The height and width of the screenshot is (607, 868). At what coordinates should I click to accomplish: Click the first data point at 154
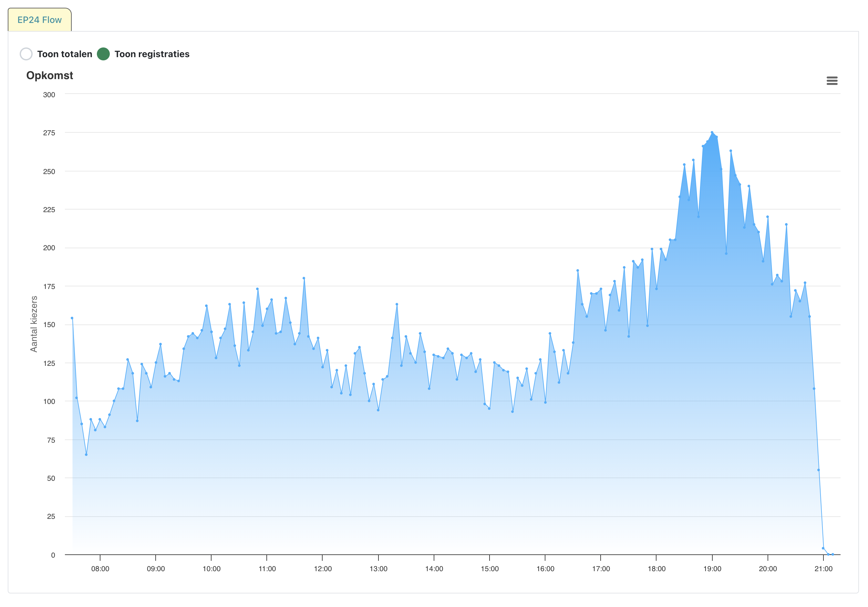tap(72, 318)
